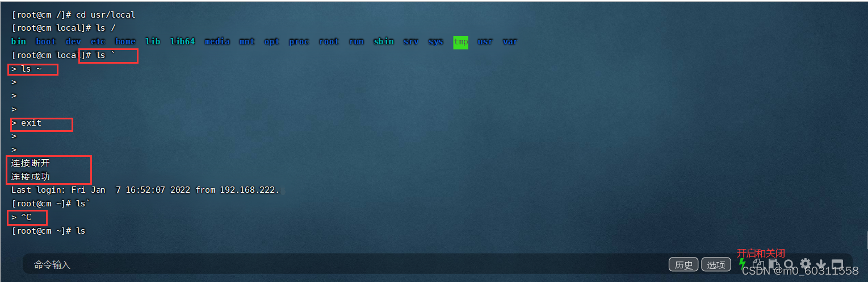The height and width of the screenshot is (282, 868).
Task: Click the 'Last login: Fri Jan 7' line
Action: (x=146, y=190)
